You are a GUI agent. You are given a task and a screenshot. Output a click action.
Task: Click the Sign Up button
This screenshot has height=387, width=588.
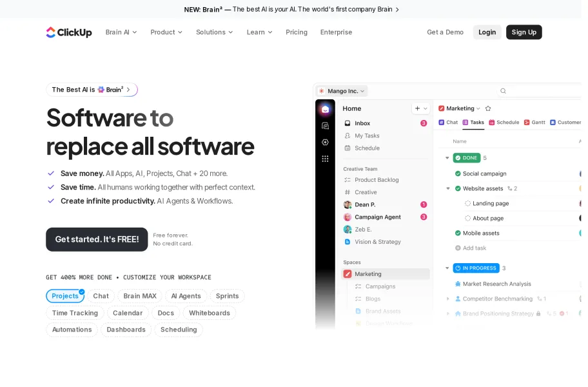(524, 32)
